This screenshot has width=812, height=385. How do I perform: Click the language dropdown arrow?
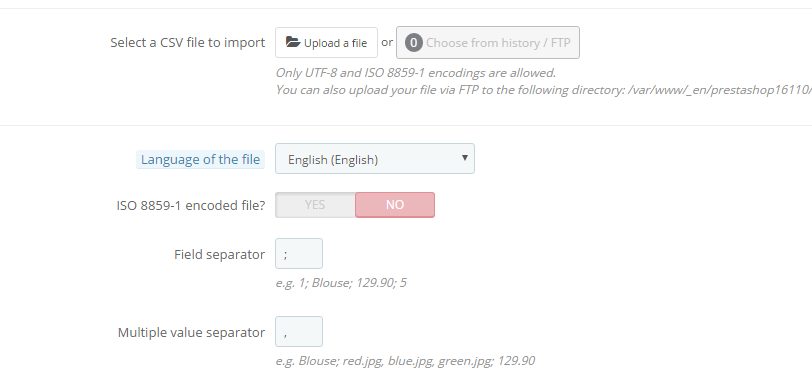pyautogui.click(x=465, y=158)
